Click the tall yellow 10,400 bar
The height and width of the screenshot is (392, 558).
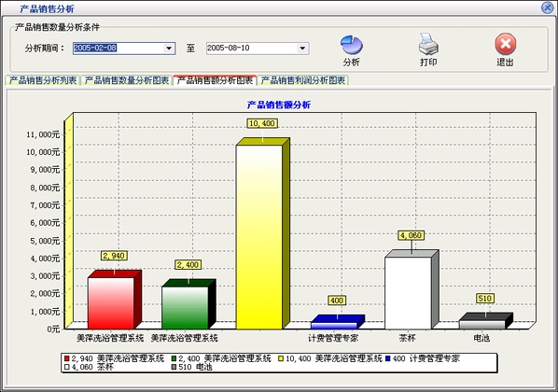(x=259, y=237)
